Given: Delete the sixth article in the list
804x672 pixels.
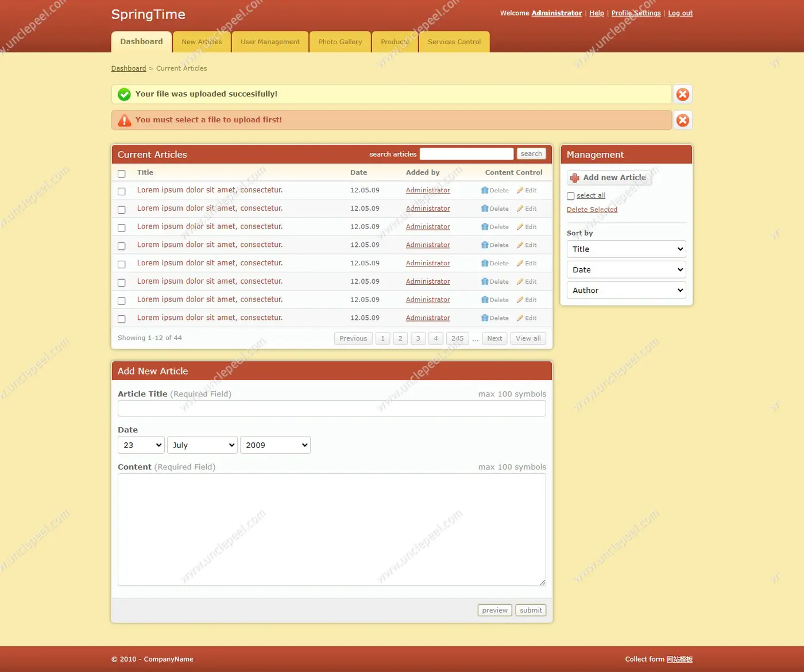Looking at the screenshot, I should coord(495,281).
